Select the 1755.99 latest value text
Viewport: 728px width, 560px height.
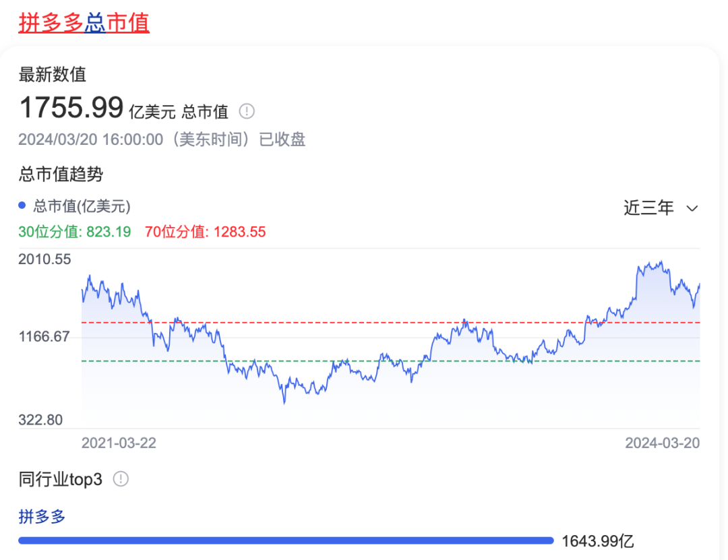(71, 107)
